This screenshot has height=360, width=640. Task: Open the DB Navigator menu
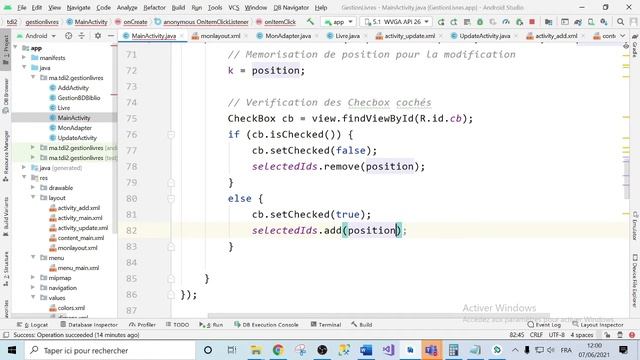pos(291,7)
